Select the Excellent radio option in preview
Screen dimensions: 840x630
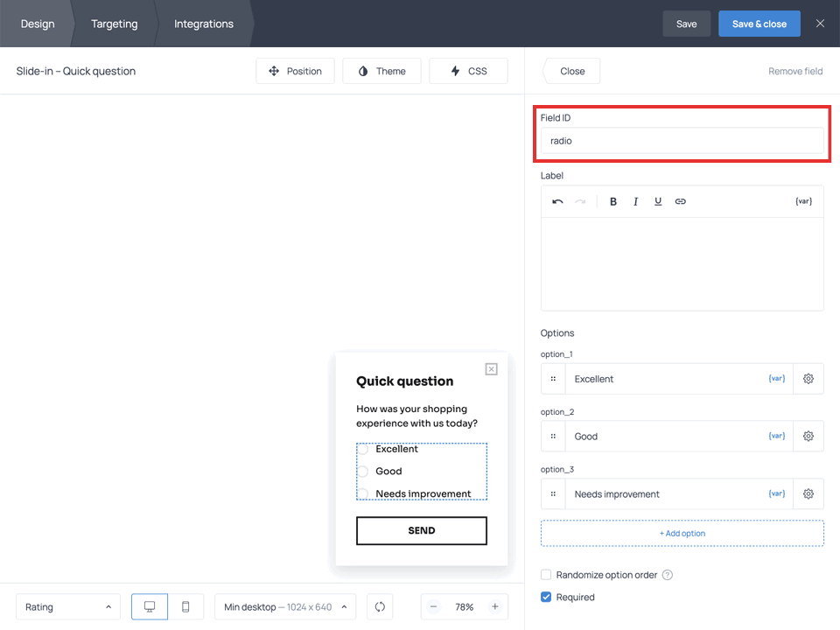(363, 449)
